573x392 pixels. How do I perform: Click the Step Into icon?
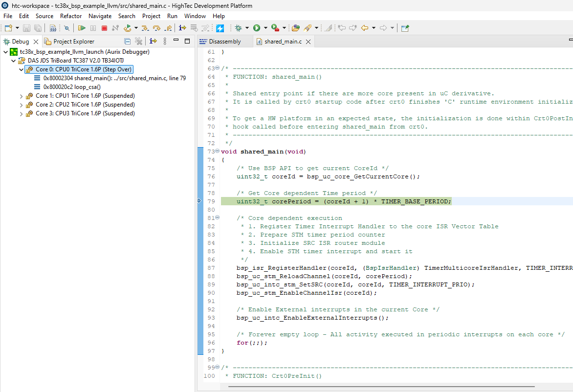click(145, 28)
